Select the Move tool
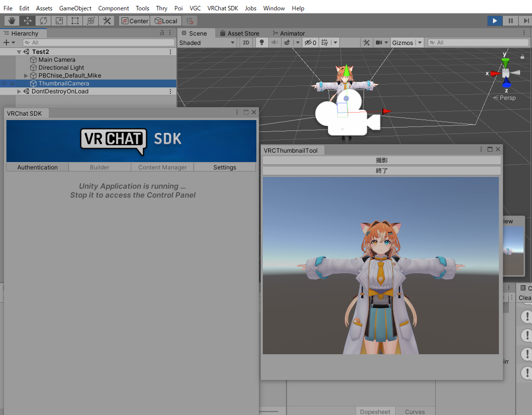 28,21
